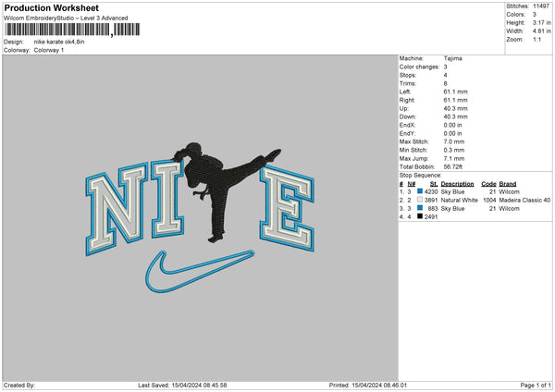Click the embroidered letter E in the design
This screenshot has width=555, height=392.
(x=288, y=209)
